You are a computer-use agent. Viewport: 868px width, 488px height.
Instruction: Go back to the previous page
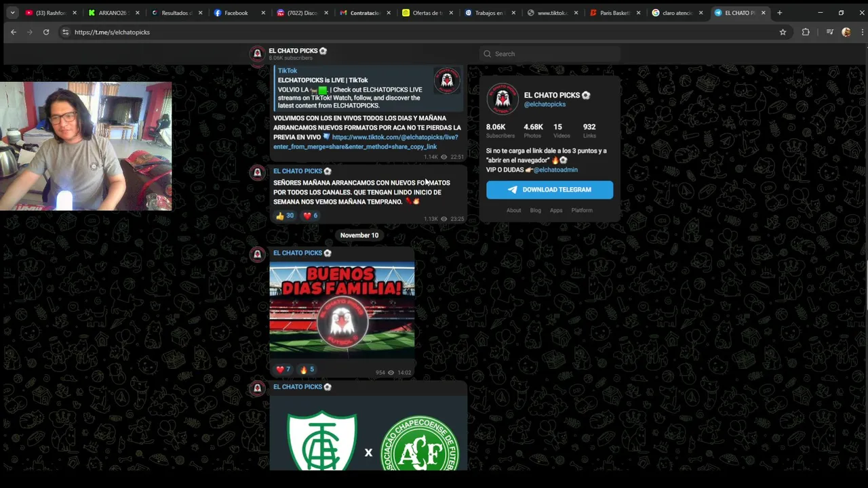tap(14, 32)
